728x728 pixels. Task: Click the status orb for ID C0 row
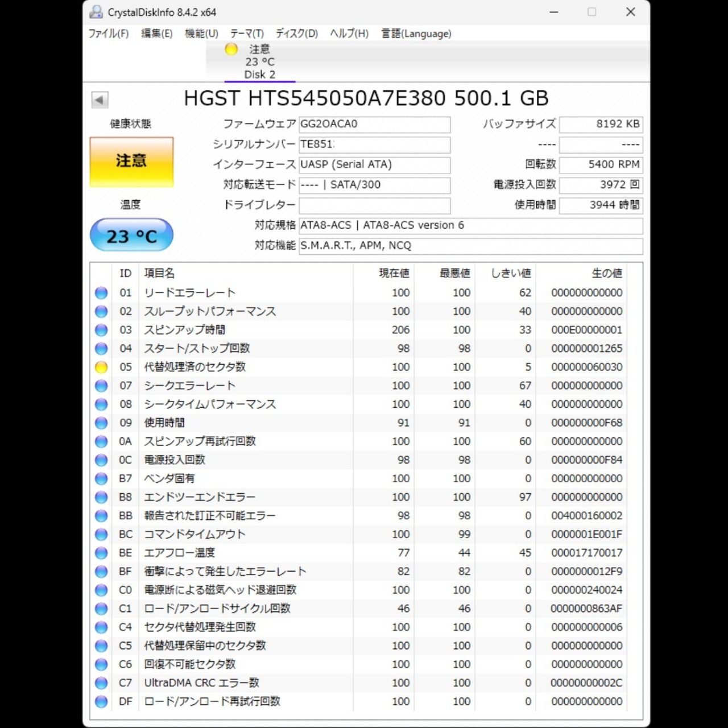click(101, 590)
